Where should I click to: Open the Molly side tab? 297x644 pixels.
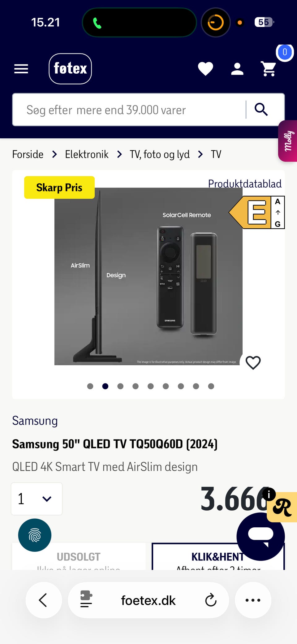pyautogui.click(x=288, y=141)
